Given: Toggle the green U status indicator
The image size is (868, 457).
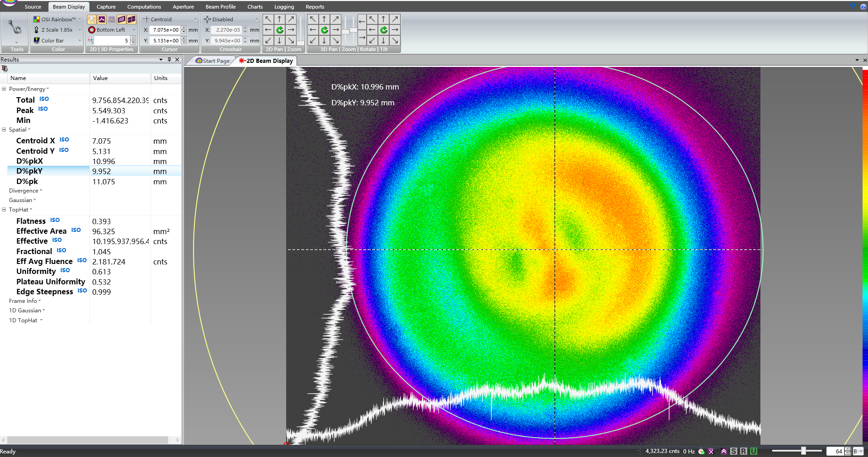Looking at the screenshot, I should tap(753, 451).
